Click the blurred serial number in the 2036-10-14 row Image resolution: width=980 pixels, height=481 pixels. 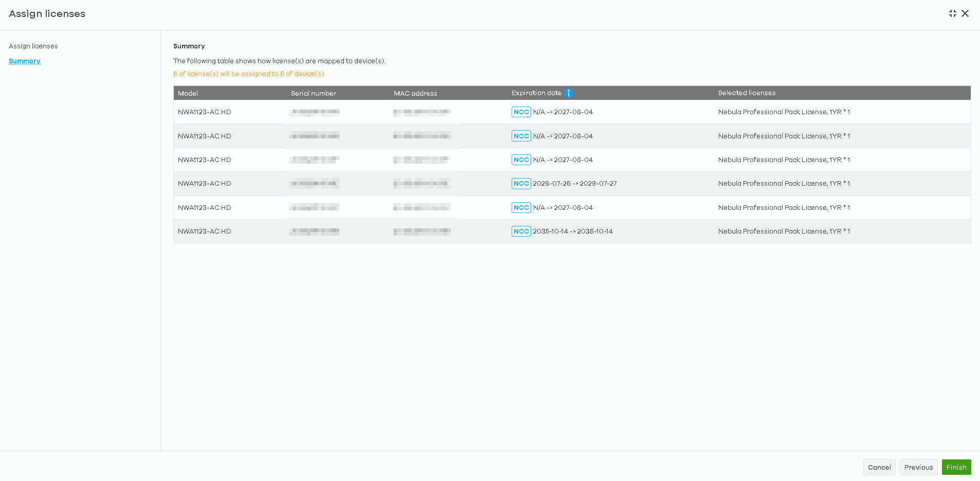tap(314, 231)
